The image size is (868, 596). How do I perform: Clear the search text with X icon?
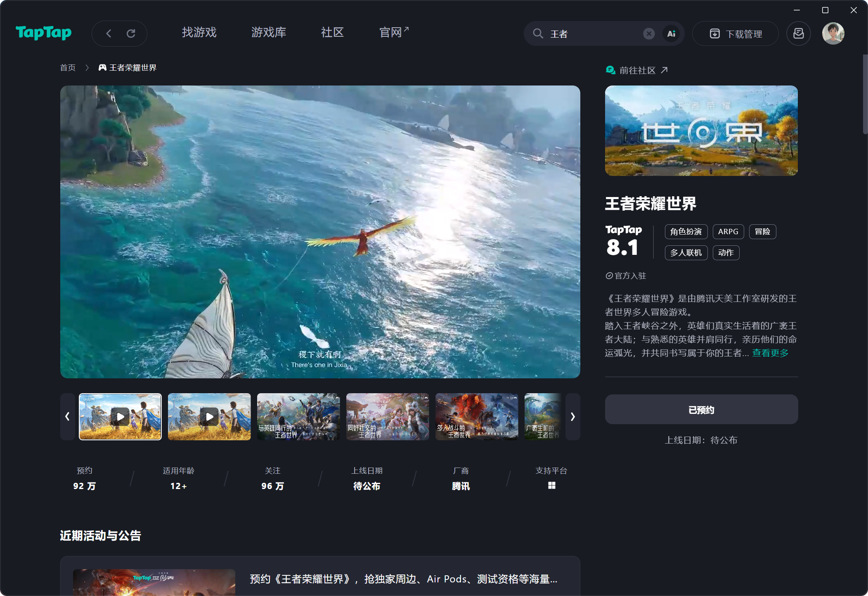click(x=649, y=33)
